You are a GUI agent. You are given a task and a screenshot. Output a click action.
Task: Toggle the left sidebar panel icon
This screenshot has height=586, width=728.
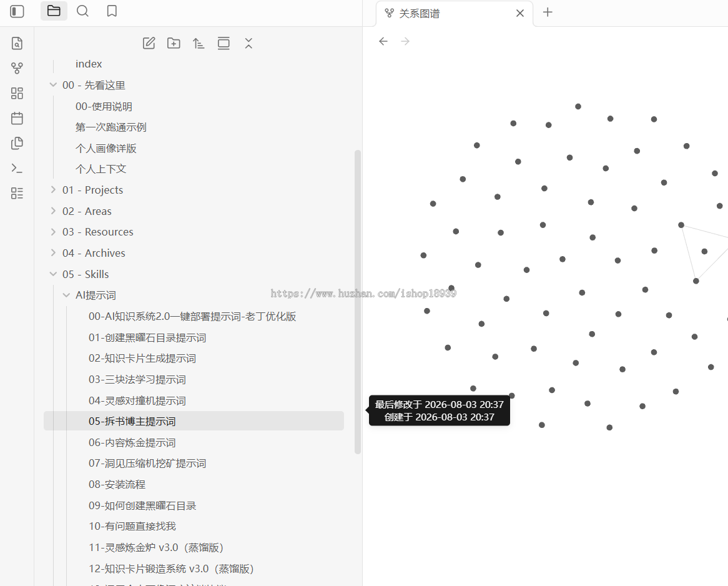click(x=17, y=11)
